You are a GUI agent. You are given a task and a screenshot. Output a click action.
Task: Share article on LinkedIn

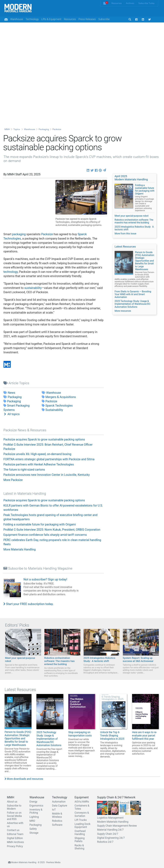[88, 170]
